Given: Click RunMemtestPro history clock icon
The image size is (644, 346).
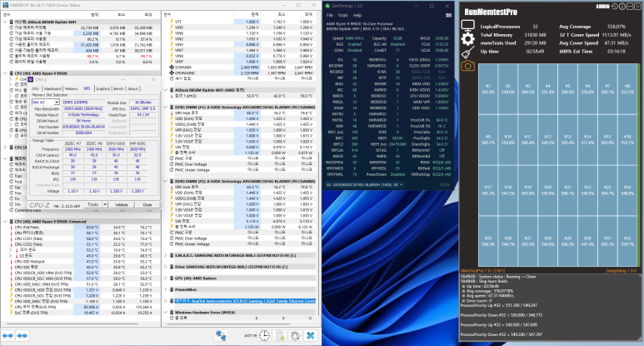Looking at the screenshot, I should pyautogui.click(x=615, y=6).
